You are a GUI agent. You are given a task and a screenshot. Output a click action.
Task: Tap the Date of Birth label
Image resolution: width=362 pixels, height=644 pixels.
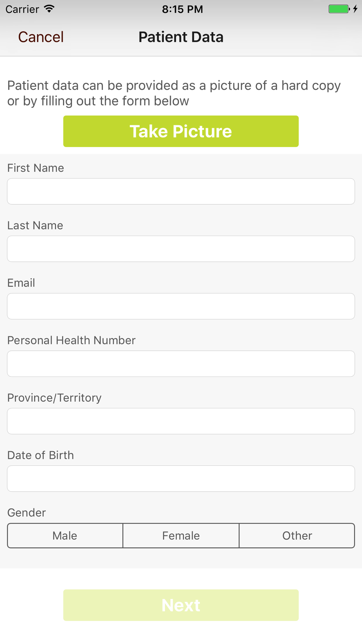click(x=41, y=455)
